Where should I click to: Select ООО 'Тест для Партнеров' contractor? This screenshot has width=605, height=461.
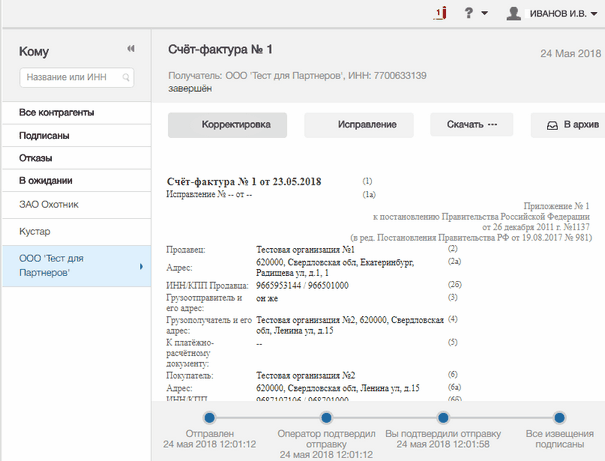pos(76,266)
